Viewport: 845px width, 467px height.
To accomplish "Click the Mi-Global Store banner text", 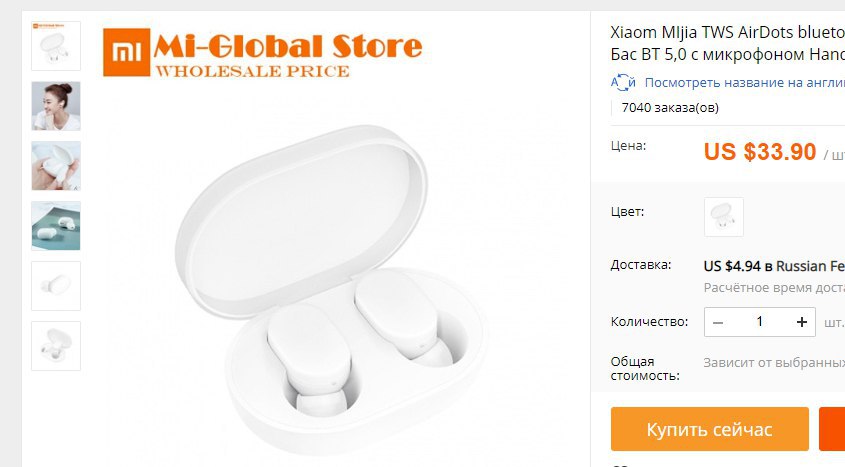I will [x=287, y=46].
